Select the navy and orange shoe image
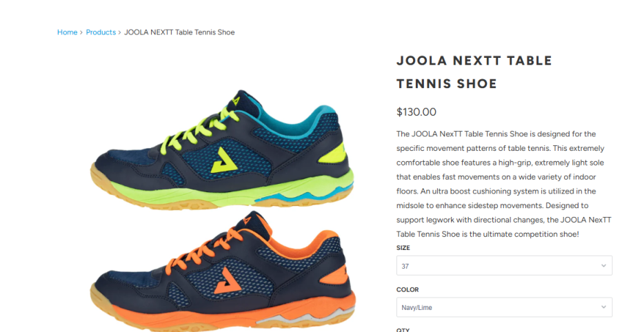Viewport: 644px width, 332px height. point(223,271)
